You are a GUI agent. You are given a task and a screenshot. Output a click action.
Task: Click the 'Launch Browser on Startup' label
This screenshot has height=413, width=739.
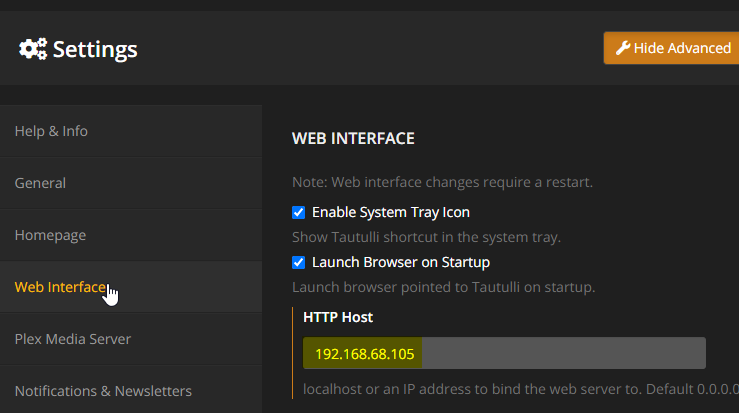[x=401, y=262]
